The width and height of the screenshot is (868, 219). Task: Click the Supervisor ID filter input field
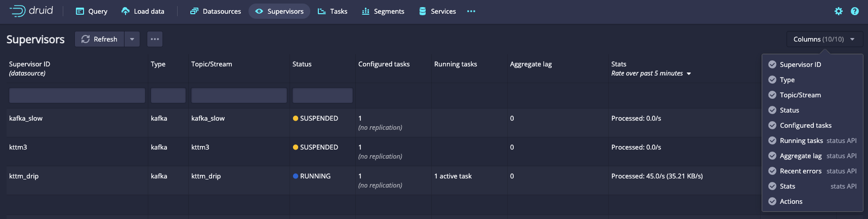pyautogui.click(x=77, y=95)
